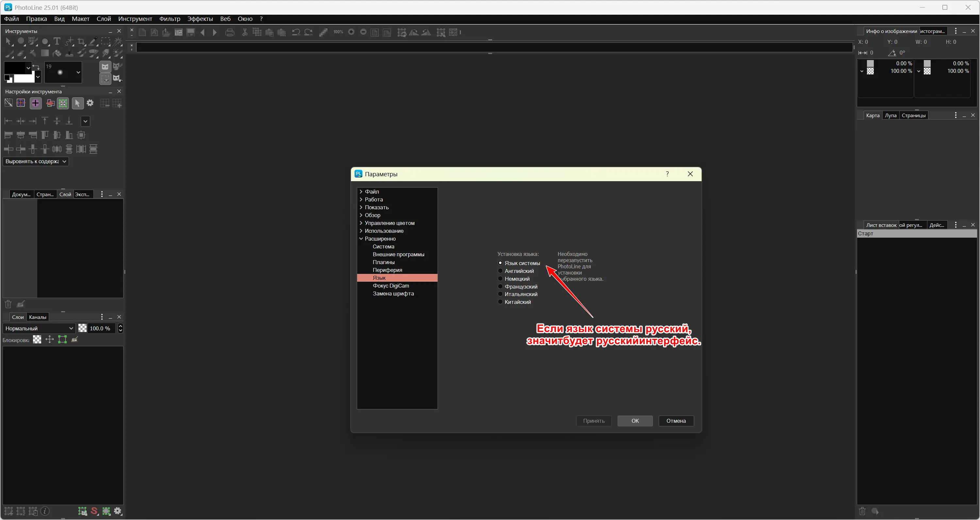This screenshot has width=980, height=520.
Task: Click the Отмена button
Action: [676, 421]
